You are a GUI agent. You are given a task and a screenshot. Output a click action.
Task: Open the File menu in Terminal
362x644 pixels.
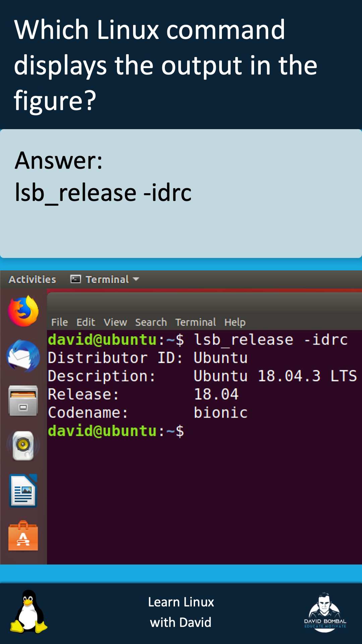click(x=59, y=322)
